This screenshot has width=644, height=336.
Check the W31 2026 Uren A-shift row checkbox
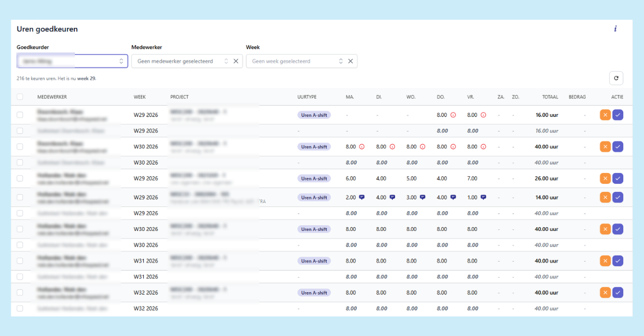[x=20, y=261]
